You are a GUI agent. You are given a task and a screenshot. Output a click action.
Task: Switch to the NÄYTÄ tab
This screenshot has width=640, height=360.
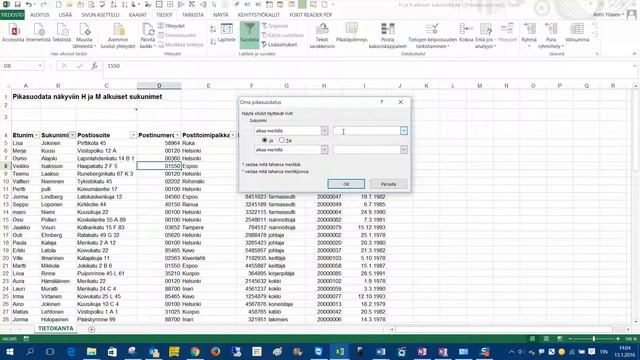[x=220, y=15]
